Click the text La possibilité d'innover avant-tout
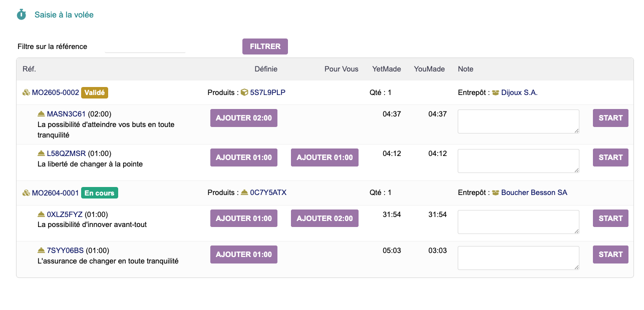 click(92, 224)
